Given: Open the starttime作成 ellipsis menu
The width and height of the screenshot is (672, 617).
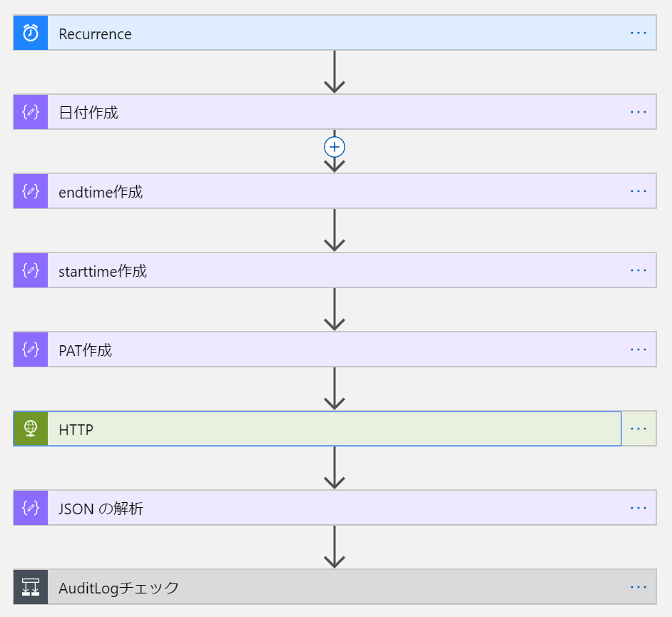Looking at the screenshot, I should pyautogui.click(x=638, y=270).
